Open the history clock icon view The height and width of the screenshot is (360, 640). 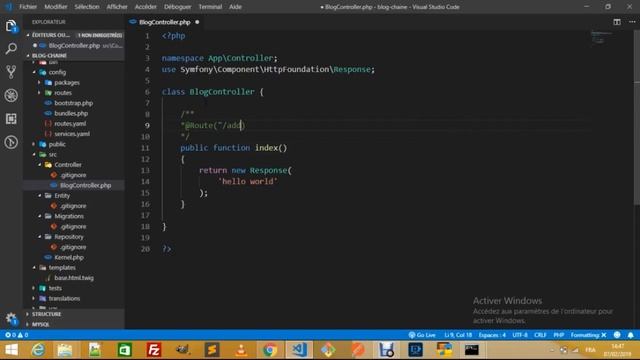[11, 142]
